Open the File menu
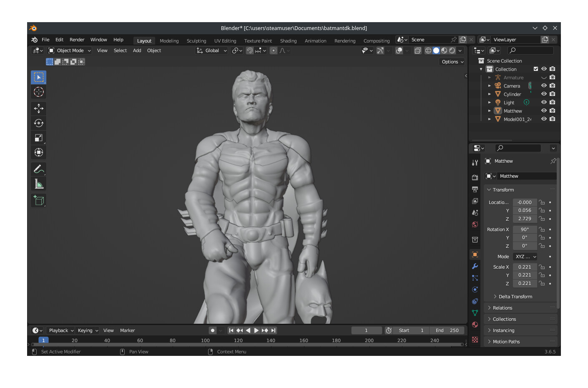 tap(45, 40)
